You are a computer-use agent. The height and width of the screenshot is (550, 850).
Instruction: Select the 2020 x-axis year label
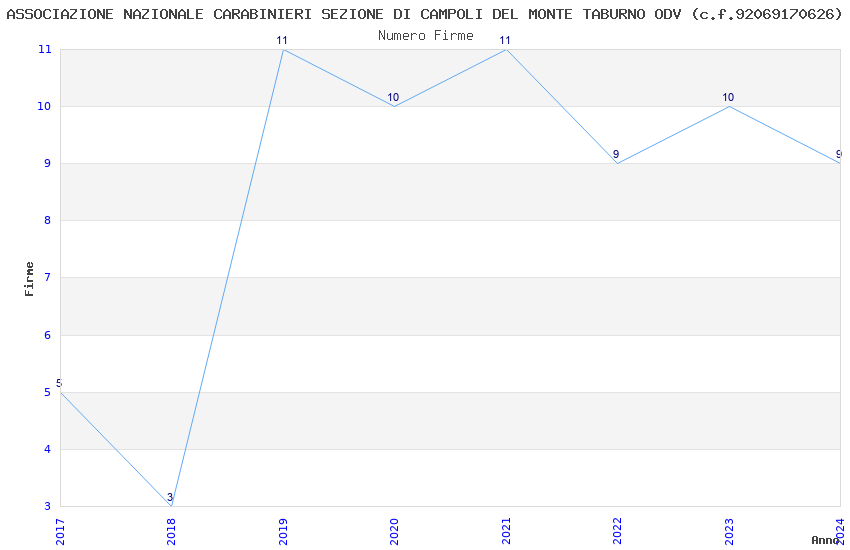tap(394, 532)
